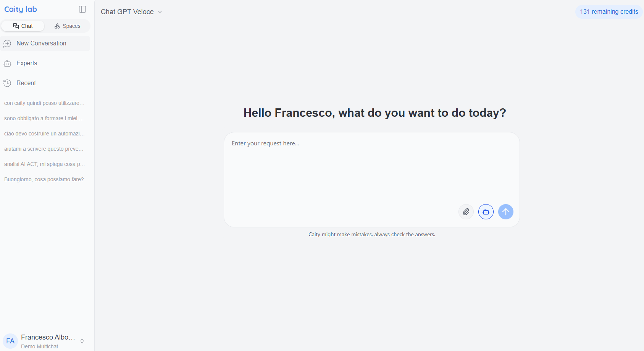Viewport: 644px width, 351px height.
Task: Open the Experts section
Action: [x=45, y=63]
